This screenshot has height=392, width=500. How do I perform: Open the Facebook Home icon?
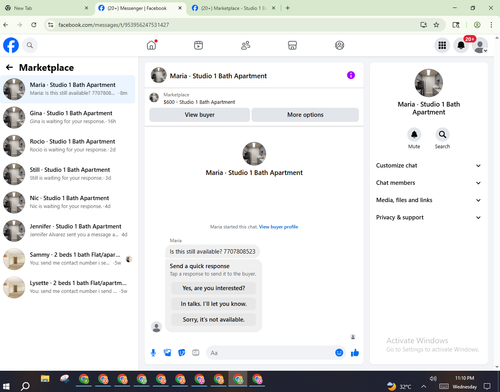point(151,45)
